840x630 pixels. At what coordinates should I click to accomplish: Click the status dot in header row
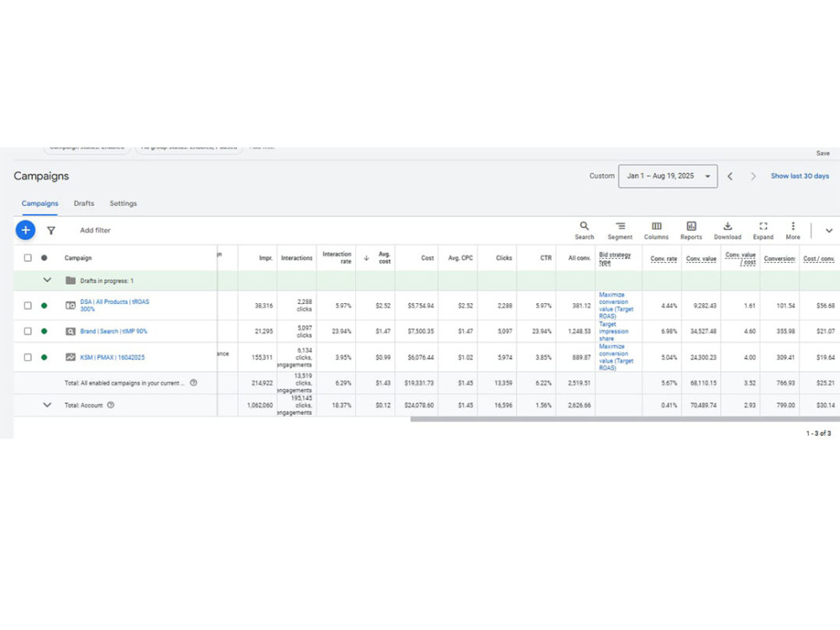pyautogui.click(x=44, y=258)
